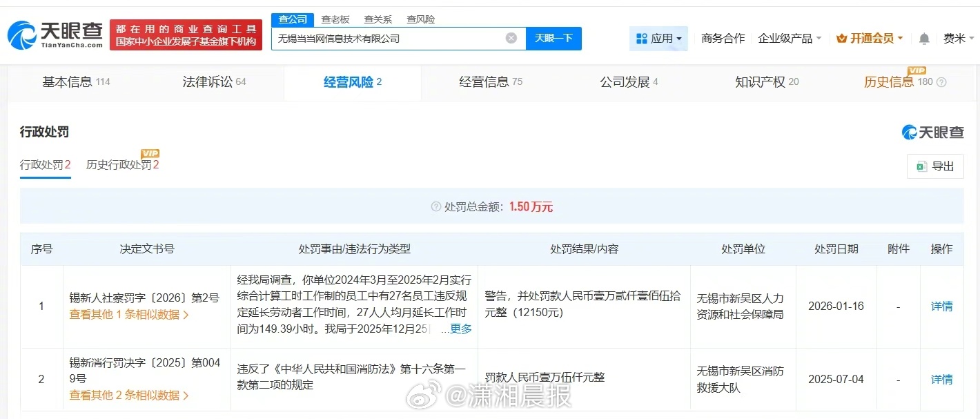The height and width of the screenshot is (419, 980).
Task: Open the TianYanCha logo homepage
Action: pos(55,35)
